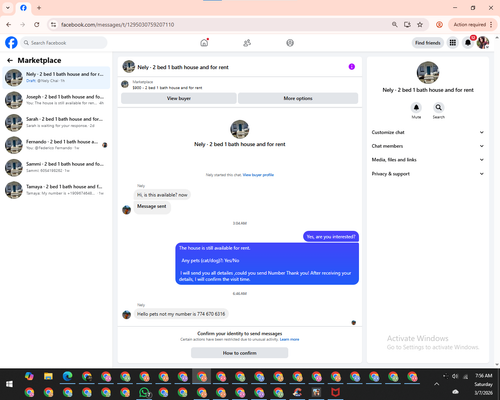
Task: Open the View buyer profile link
Action: pos(258,175)
